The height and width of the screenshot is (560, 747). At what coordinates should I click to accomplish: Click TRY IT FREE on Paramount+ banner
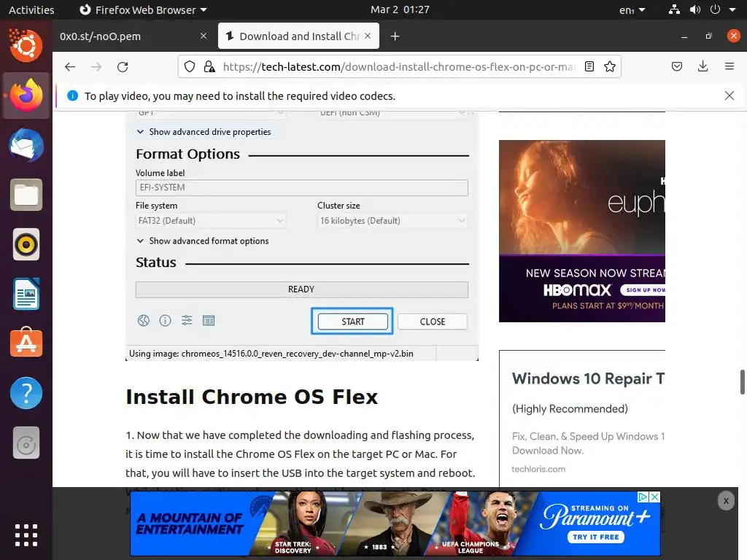(x=595, y=537)
